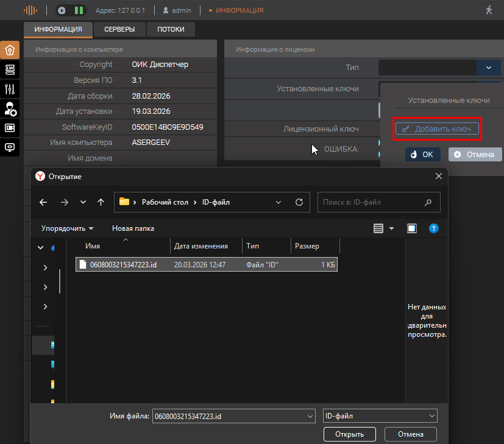Go up one folder with up arrow
The image size is (504, 444).
101,202
